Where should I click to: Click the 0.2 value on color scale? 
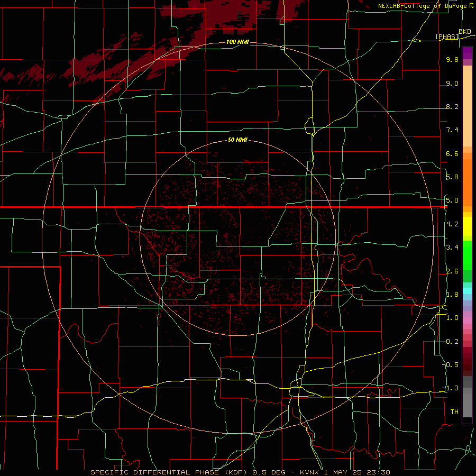point(452,342)
